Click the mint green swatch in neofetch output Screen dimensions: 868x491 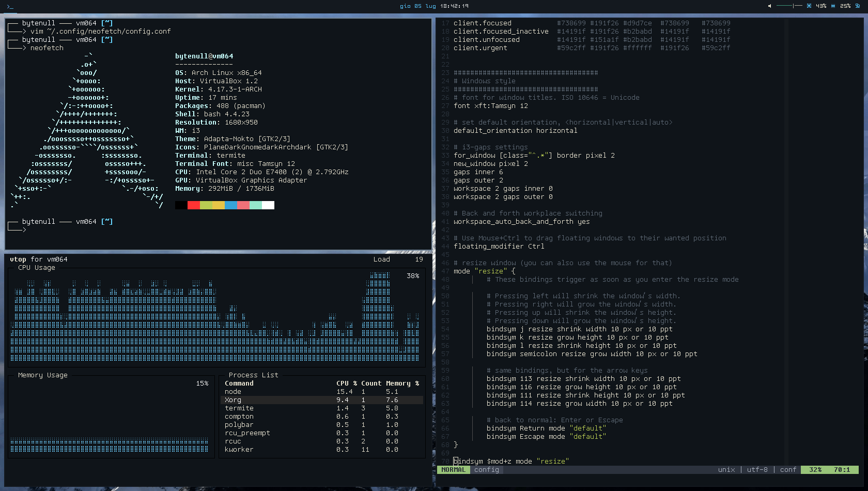coord(256,205)
